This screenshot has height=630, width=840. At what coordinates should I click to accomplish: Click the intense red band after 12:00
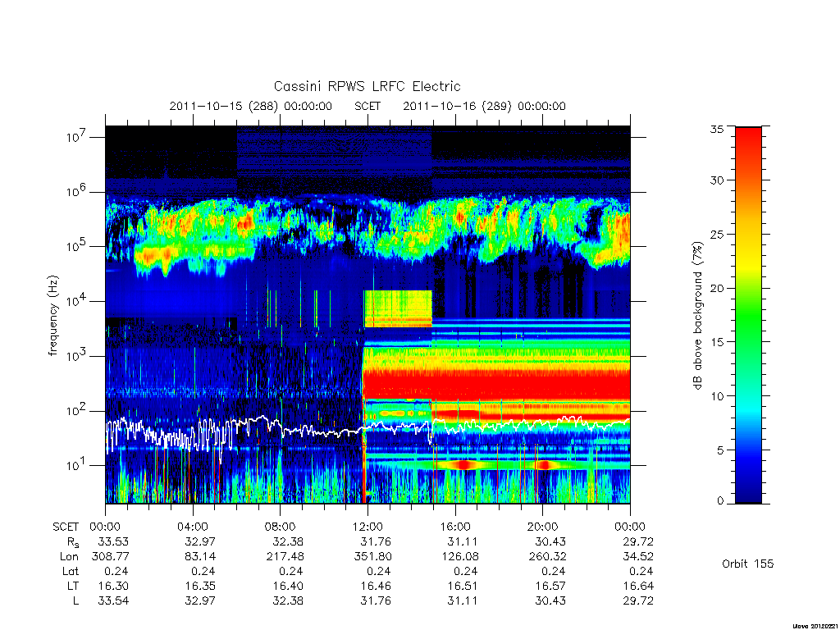pos(496,386)
